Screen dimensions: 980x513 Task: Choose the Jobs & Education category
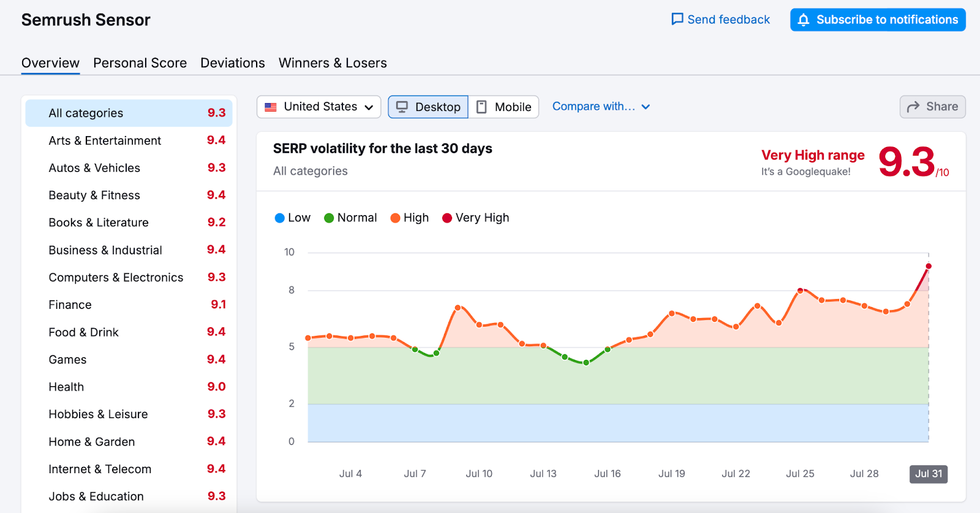[x=129, y=496]
